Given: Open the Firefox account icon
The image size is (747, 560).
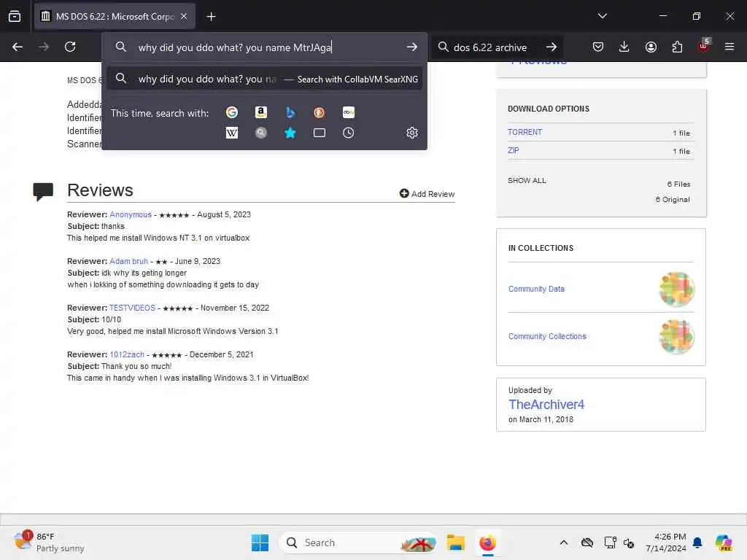Looking at the screenshot, I should click(x=651, y=47).
